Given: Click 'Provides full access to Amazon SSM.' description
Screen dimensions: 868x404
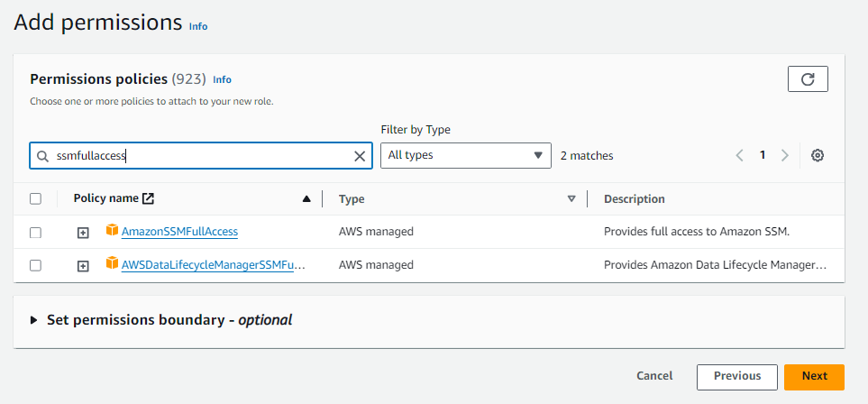Looking at the screenshot, I should [697, 232].
